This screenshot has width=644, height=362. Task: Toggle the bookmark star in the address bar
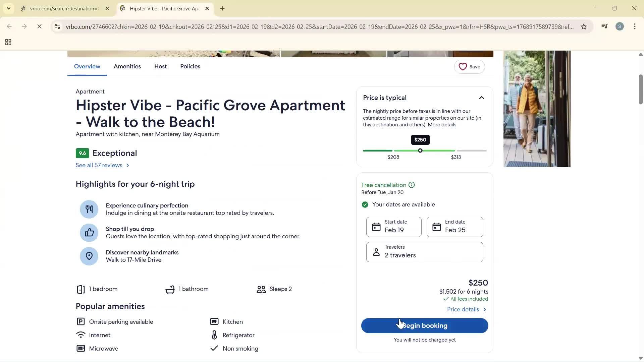click(x=584, y=26)
